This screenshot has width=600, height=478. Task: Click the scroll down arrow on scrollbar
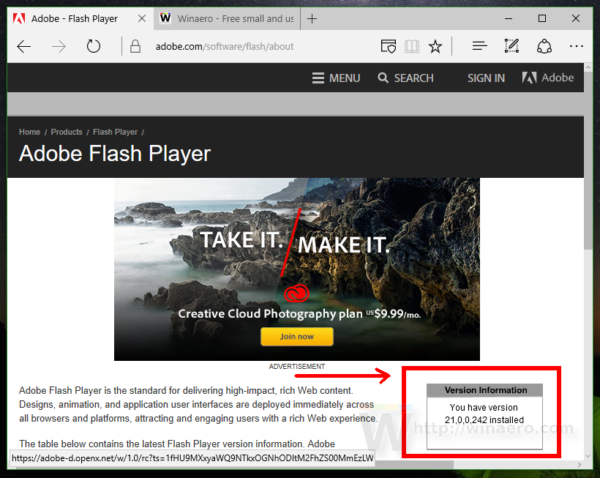pos(588,456)
